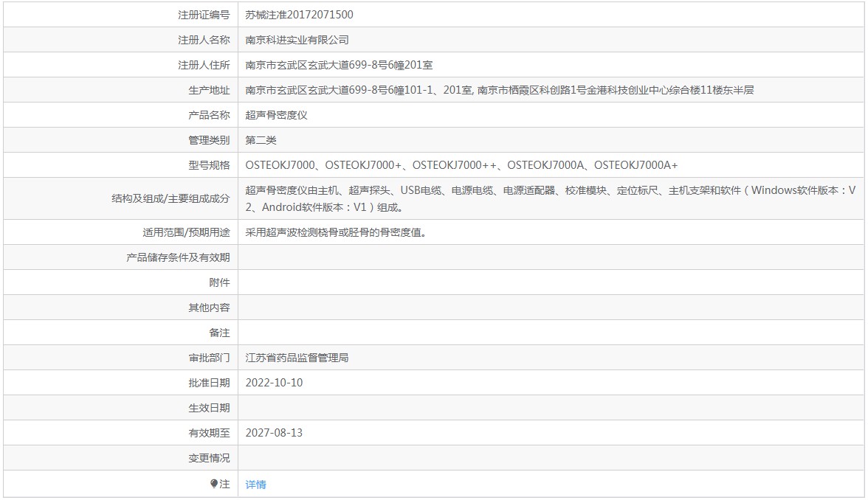868x500 pixels.
Task: Select registration number 苏械注准20172071500
Action: point(299,15)
